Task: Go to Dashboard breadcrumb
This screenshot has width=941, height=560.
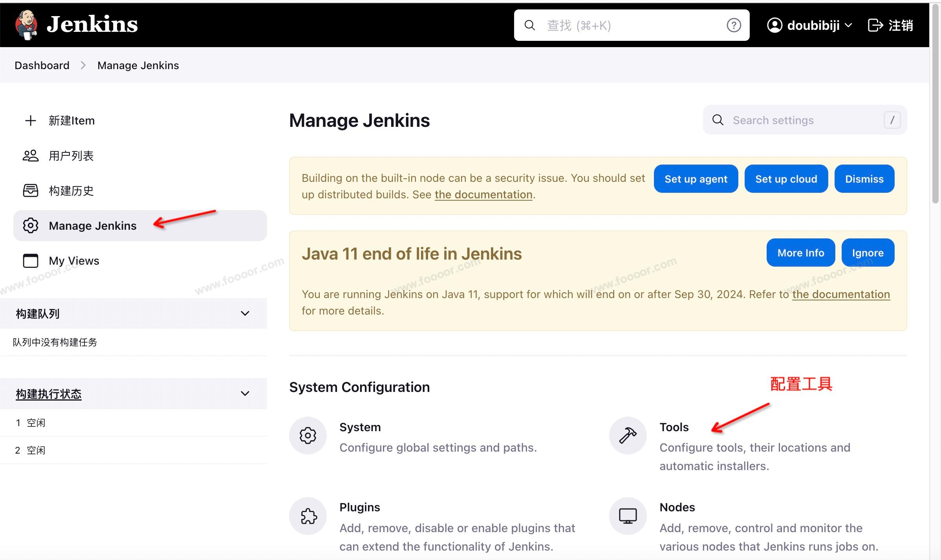Action: [42, 65]
